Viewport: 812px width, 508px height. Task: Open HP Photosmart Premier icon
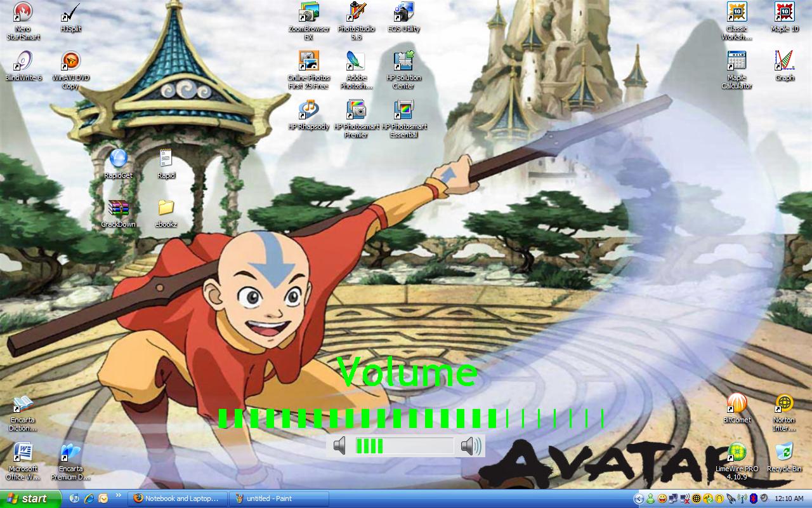pos(357,119)
